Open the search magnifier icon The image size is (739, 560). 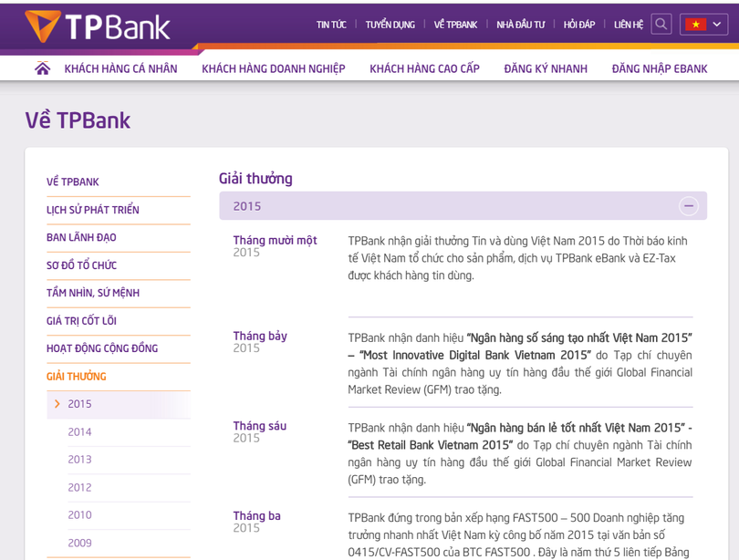pos(661,25)
